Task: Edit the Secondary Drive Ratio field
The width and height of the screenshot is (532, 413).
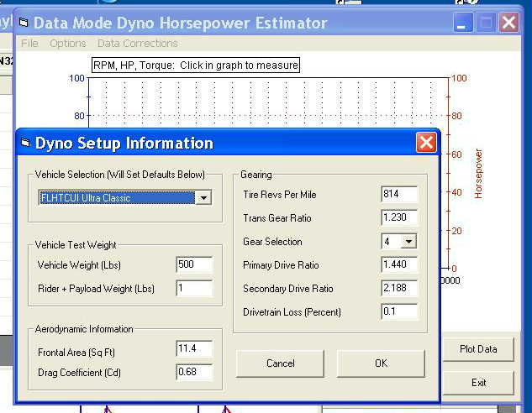Action: (x=398, y=289)
